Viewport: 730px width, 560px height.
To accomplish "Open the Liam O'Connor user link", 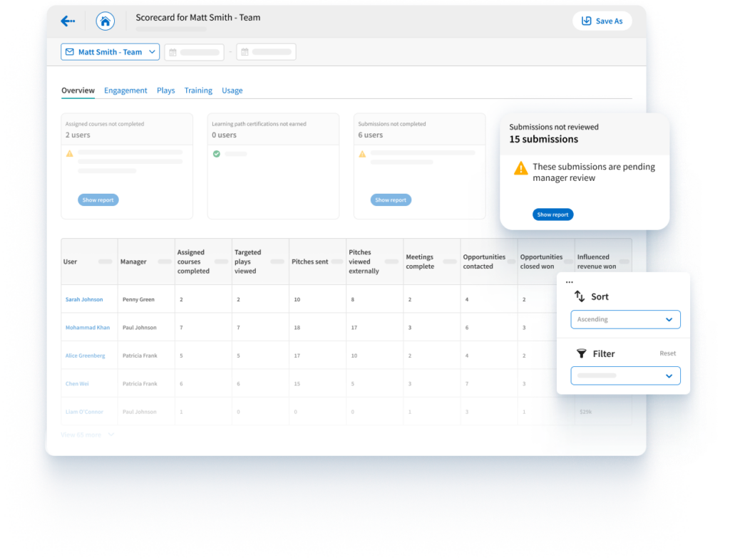I will [x=84, y=412].
